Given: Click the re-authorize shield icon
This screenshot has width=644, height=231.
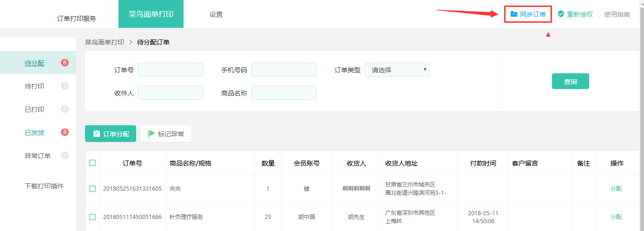Looking at the screenshot, I should (561, 14).
